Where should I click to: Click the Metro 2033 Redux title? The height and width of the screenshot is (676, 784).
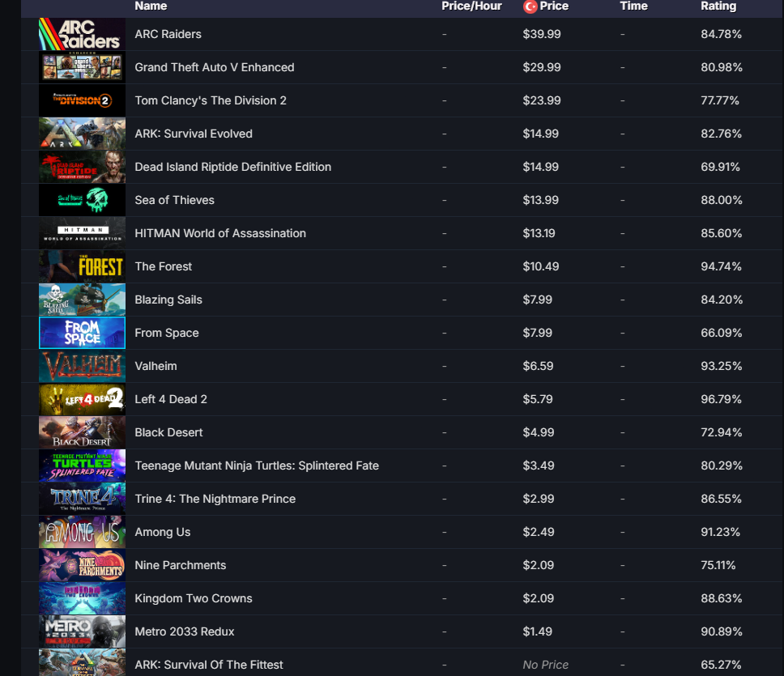point(185,631)
